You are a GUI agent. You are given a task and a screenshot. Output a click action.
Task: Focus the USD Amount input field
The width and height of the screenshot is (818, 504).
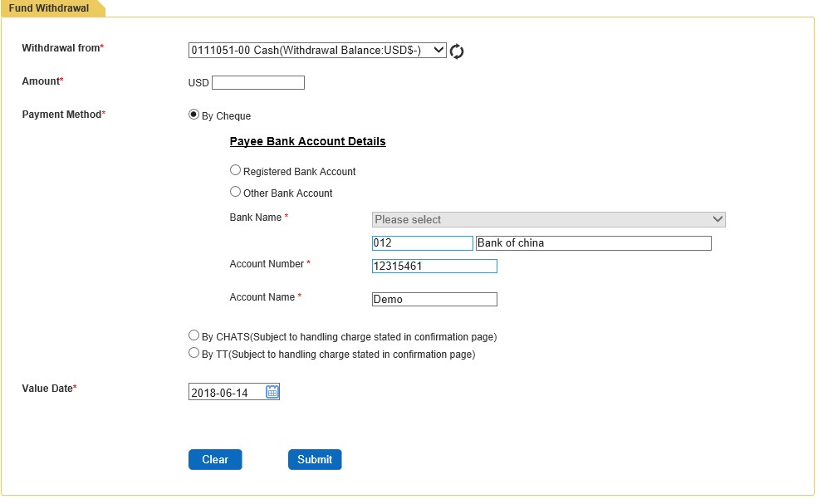click(x=258, y=82)
